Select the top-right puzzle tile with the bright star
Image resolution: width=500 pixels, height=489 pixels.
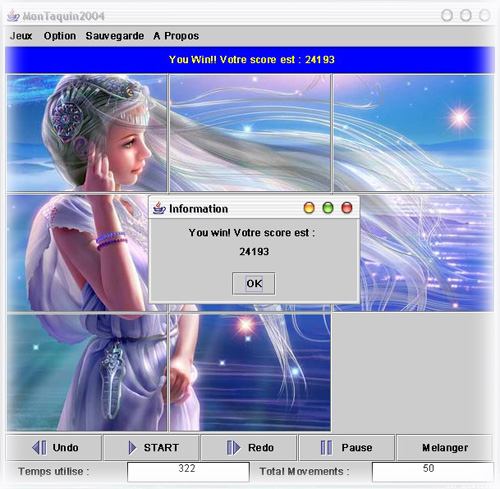[413, 133]
